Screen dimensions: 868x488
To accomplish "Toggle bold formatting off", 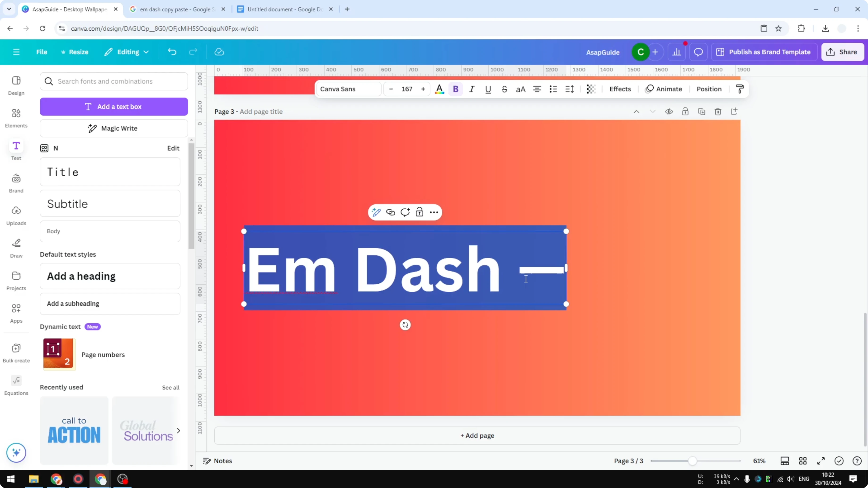I will tap(455, 89).
